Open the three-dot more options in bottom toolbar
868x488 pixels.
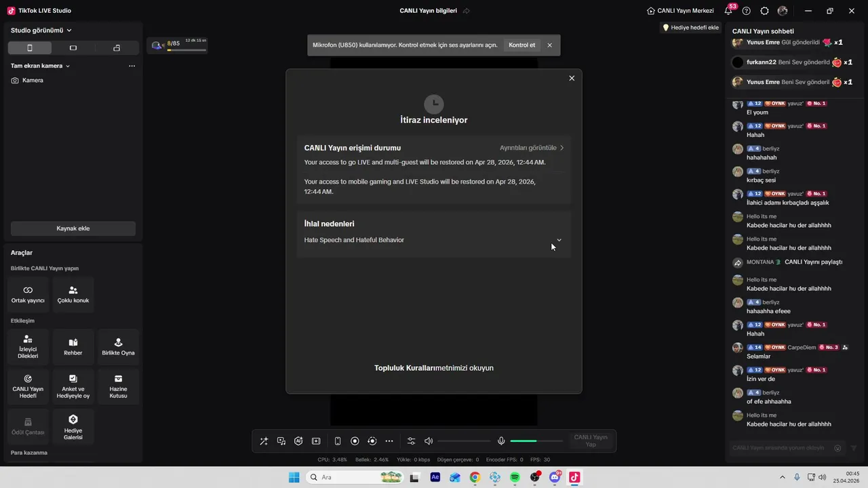click(x=389, y=441)
